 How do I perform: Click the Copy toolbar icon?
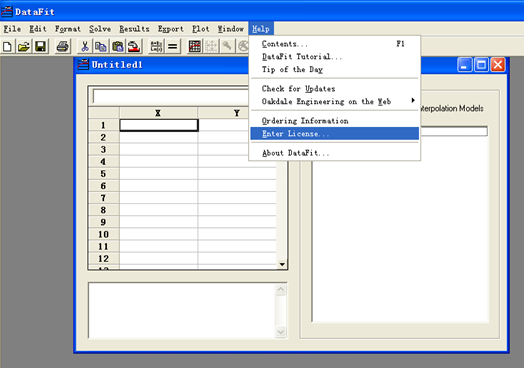[x=101, y=47]
